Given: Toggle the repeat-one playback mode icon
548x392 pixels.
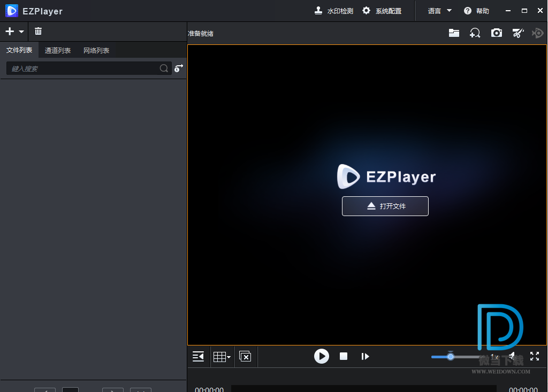Looking at the screenshot, I should pyautogui.click(x=179, y=68).
